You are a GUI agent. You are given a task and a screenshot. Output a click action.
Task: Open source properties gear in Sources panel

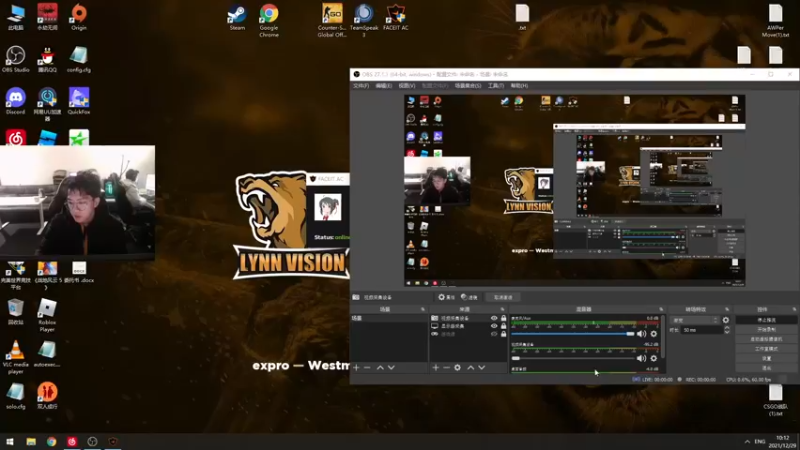click(458, 367)
